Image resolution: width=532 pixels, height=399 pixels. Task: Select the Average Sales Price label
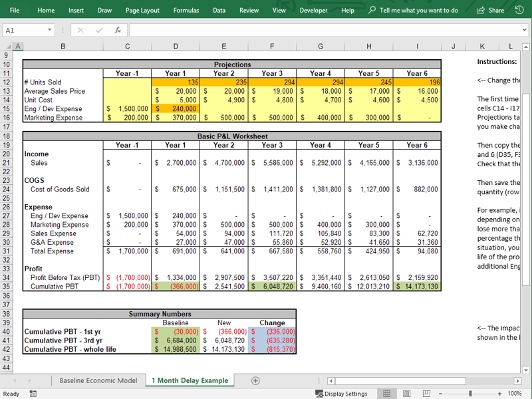[x=55, y=91]
